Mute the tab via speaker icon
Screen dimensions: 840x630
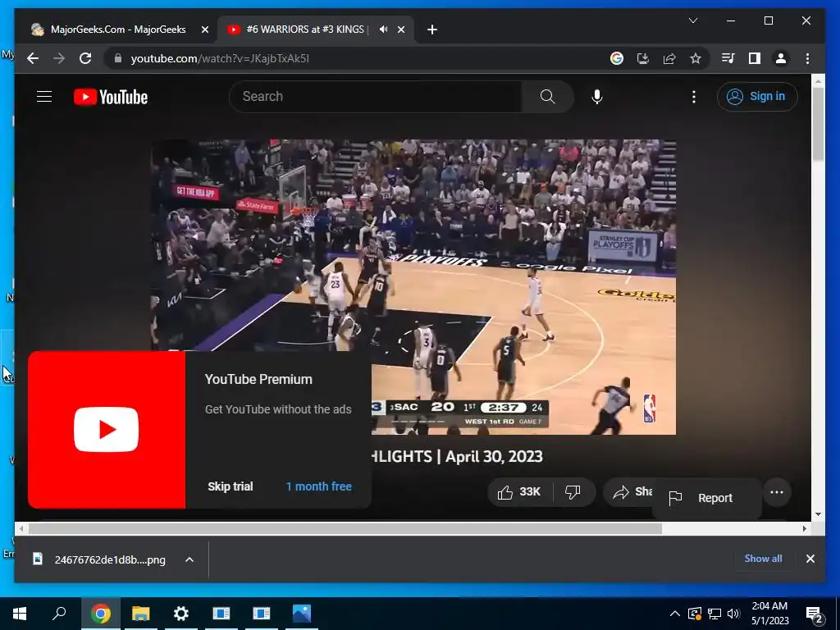pyautogui.click(x=383, y=30)
